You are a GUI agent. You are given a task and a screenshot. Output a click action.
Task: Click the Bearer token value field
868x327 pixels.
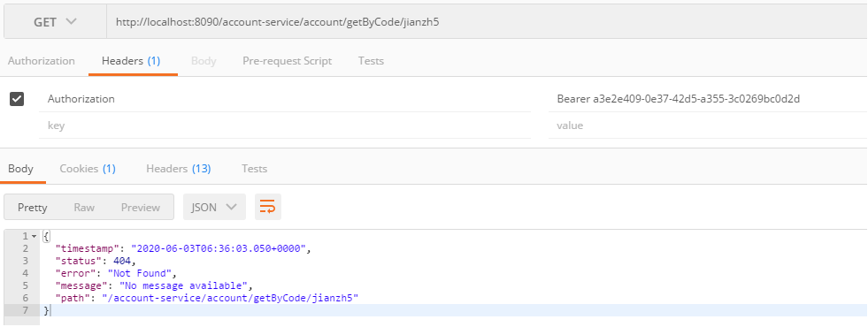pyautogui.click(x=708, y=99)
